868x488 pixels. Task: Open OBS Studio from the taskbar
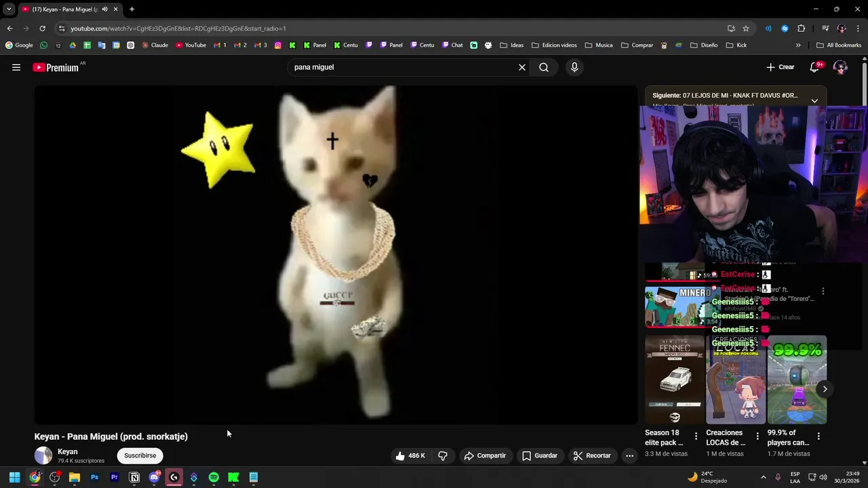(54, 477)
